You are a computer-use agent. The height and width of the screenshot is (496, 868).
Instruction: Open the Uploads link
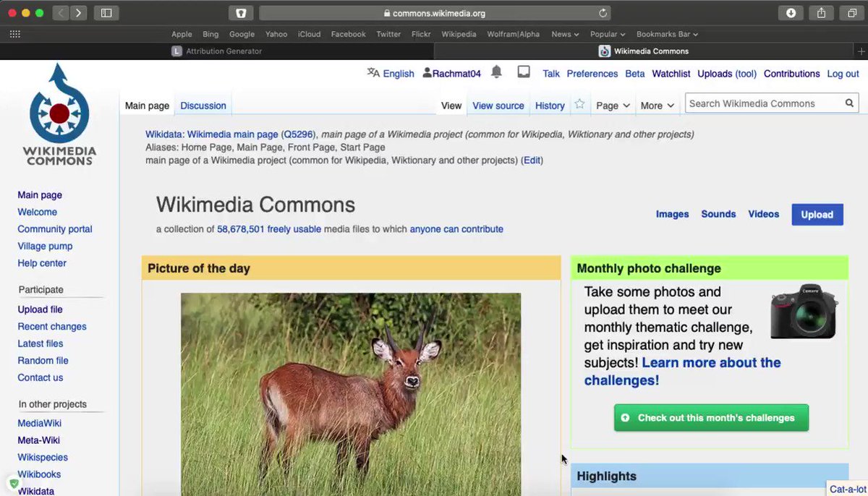715,74
